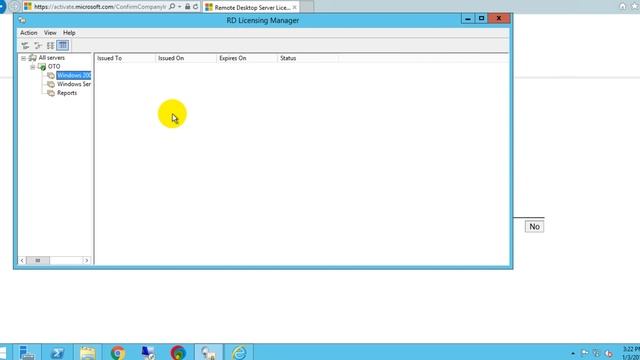
Task: Select All servers in the tree
Action: coord(51,58)
